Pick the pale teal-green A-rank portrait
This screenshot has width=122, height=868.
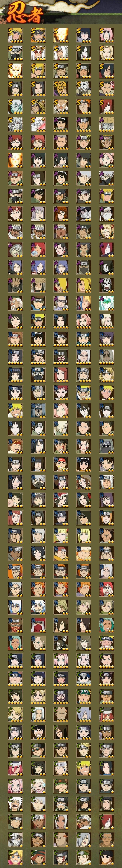click(x=107, y=303)
